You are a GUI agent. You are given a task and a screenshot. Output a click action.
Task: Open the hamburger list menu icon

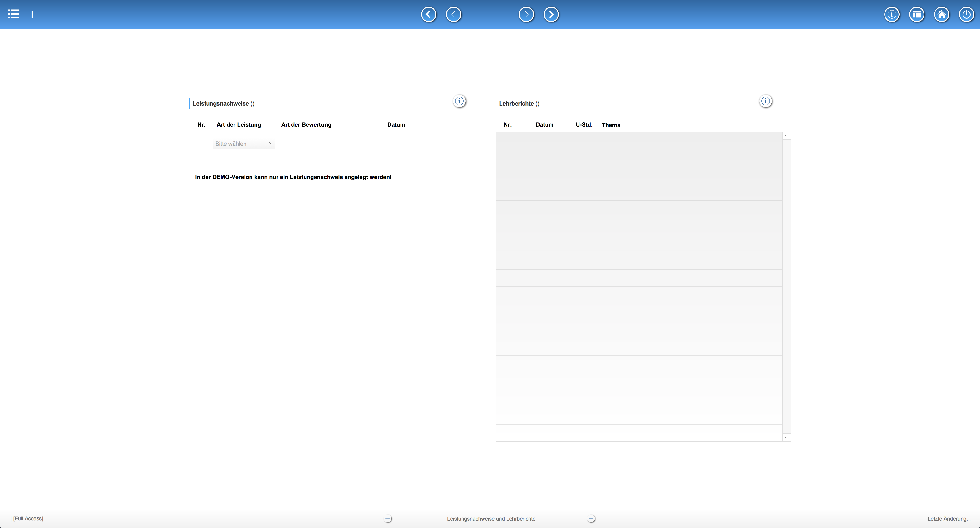[x=13, y=14]
